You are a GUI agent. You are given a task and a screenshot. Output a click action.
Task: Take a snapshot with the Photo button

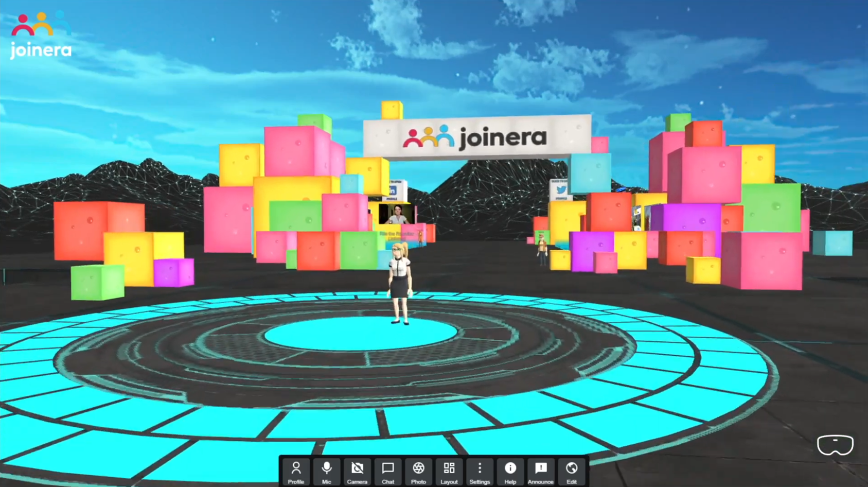[418, 472]
